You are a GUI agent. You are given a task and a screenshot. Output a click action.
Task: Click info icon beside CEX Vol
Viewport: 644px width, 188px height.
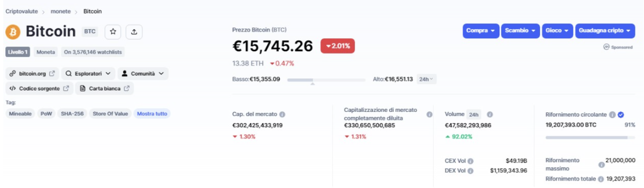(470, 161)
